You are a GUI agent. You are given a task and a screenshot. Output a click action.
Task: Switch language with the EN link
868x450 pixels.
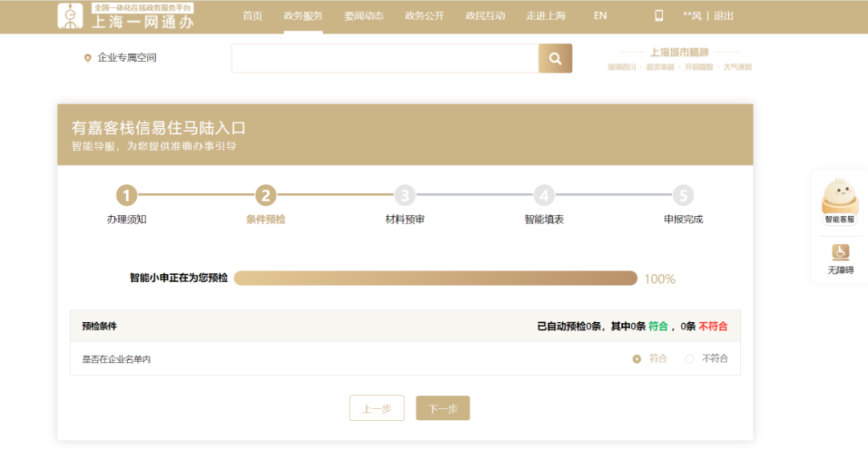600,16
